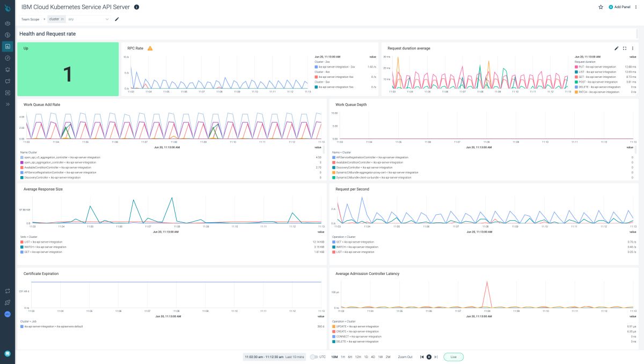Click Add Panel button

(x=619, y=7)
